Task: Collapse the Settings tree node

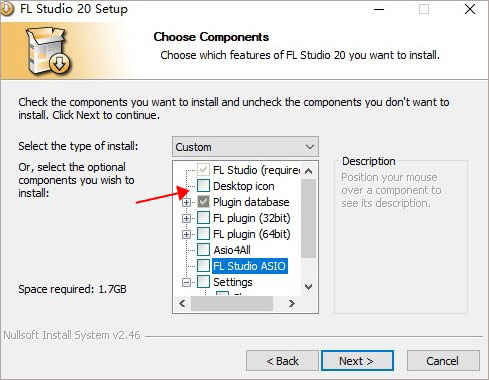Action: coord(187,283)
